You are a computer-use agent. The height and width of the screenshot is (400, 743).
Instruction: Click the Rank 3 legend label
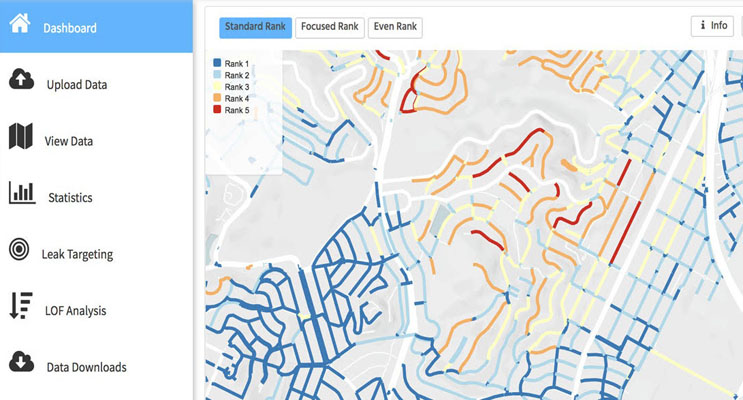click(237, 87)
